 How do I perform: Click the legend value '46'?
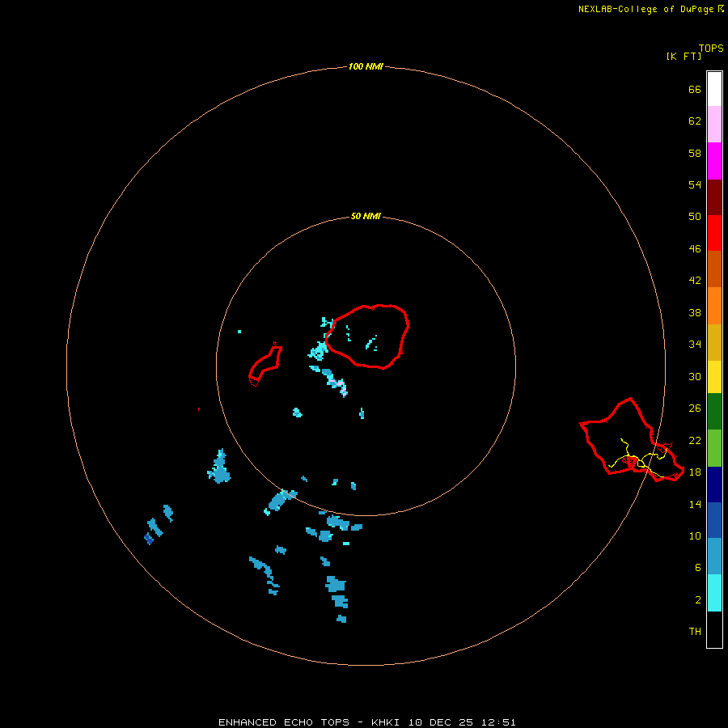[695, 248]
